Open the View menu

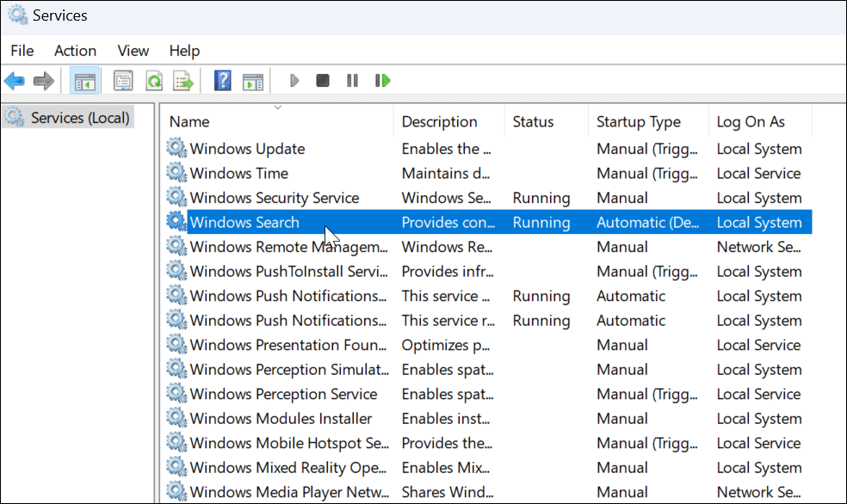133,51
